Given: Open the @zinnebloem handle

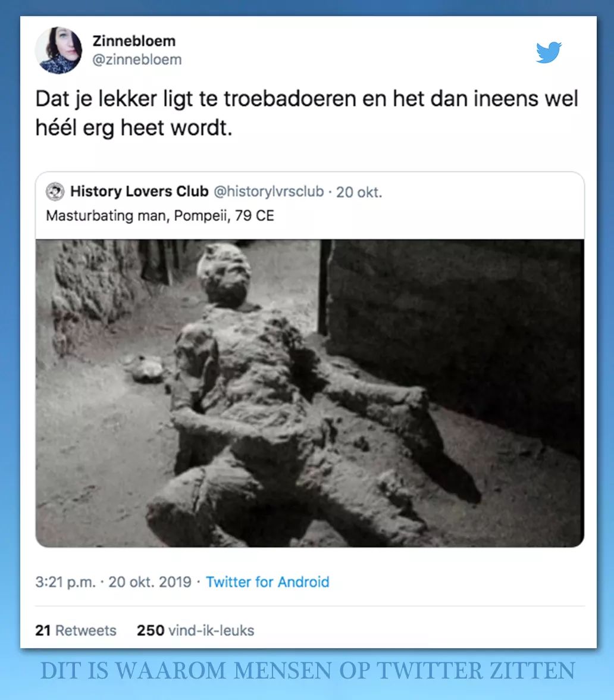Looking at the screenshot, I should pos(137,60).
